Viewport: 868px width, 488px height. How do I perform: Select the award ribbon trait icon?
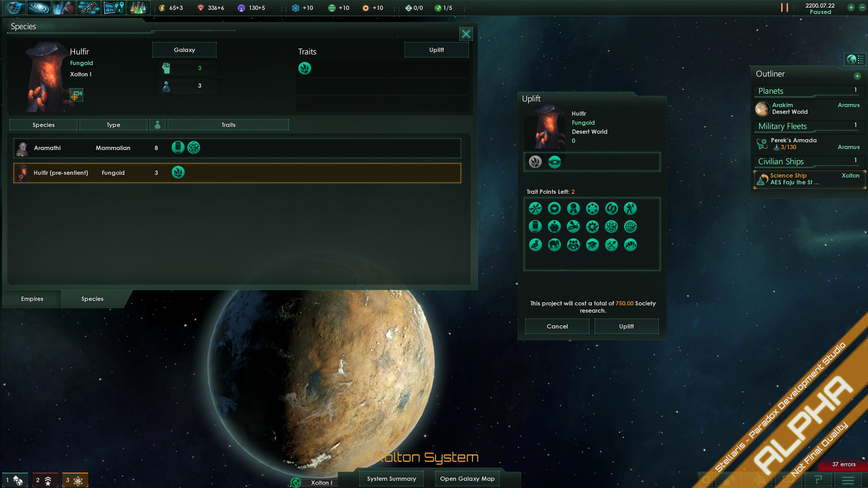pyautogui.click(x=573, y=208)
